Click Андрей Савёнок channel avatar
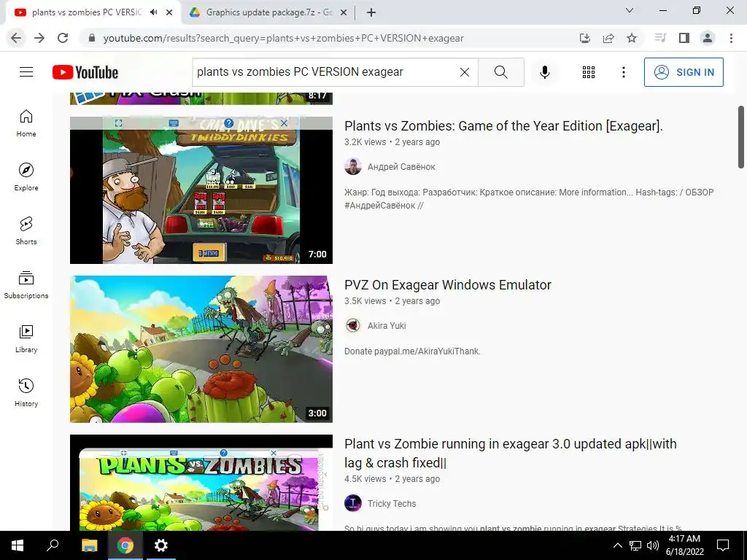The image size is (747, 560). click(353, 167)
